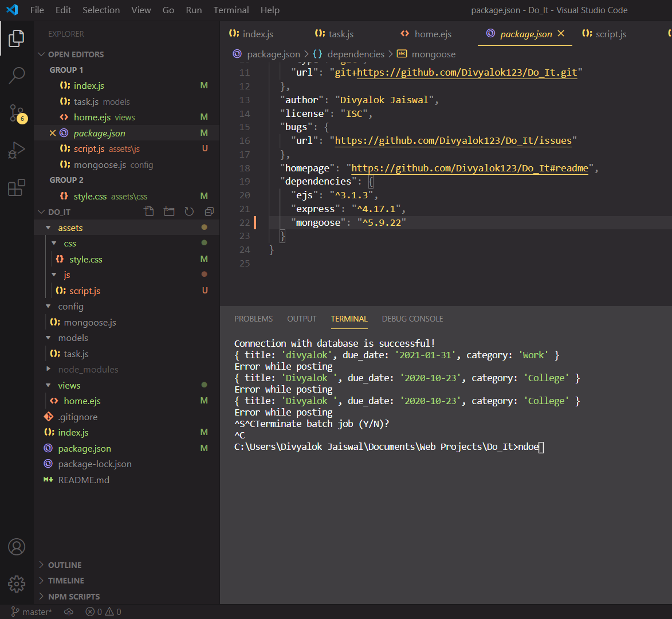Open the File menu

[37, 10]
